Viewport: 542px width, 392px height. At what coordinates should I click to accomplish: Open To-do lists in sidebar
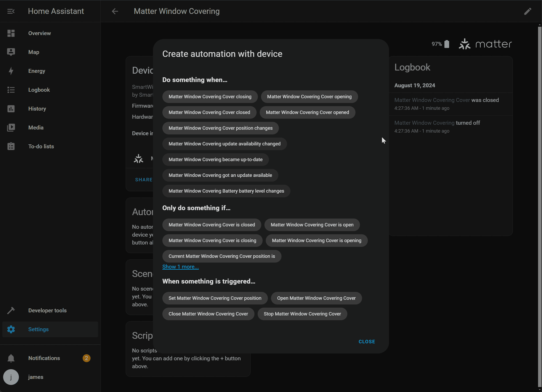coord(41,146)
